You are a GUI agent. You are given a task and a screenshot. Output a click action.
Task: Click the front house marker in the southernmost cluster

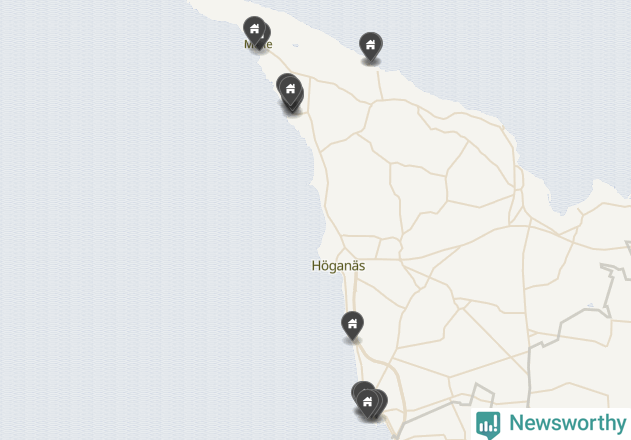pos(367,403)
